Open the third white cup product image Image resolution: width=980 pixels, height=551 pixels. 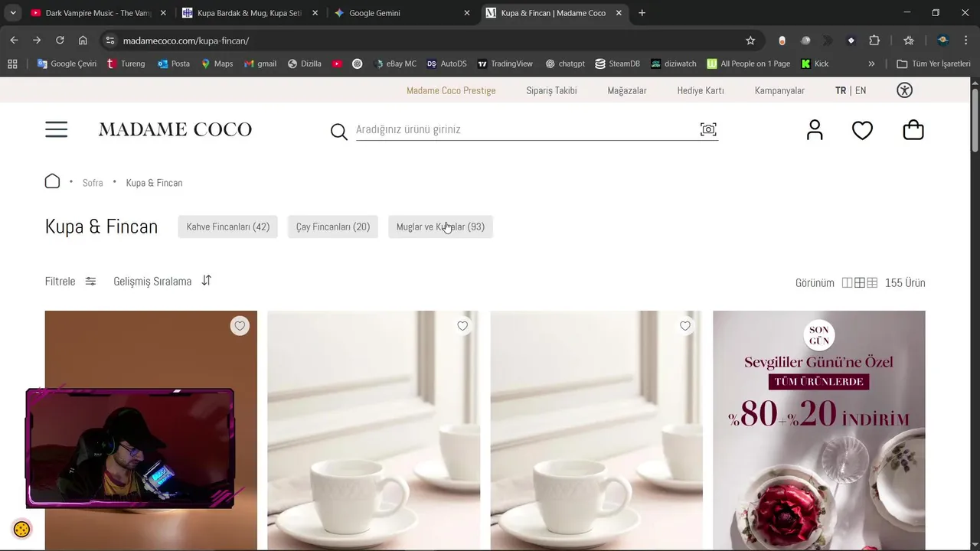596,430
